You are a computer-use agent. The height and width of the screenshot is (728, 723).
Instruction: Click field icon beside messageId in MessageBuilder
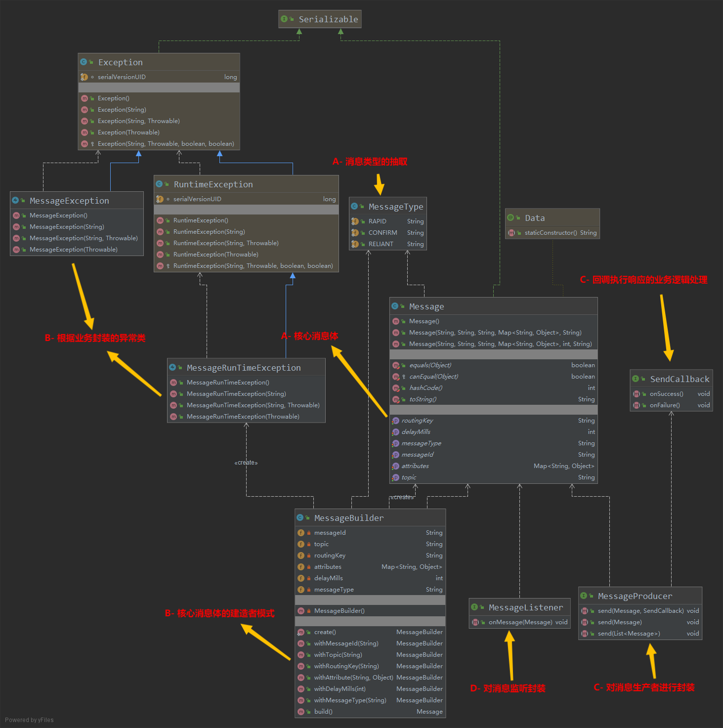pyautogui.click(x=301, y=532)
